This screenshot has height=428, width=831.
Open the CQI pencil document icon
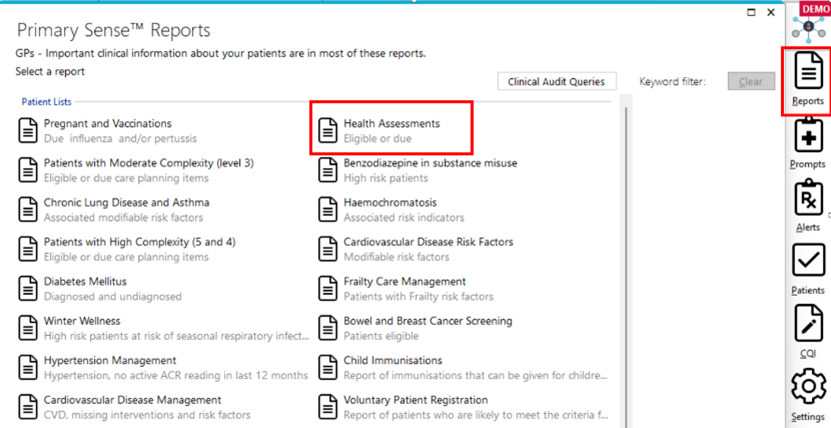coord(808,323)
